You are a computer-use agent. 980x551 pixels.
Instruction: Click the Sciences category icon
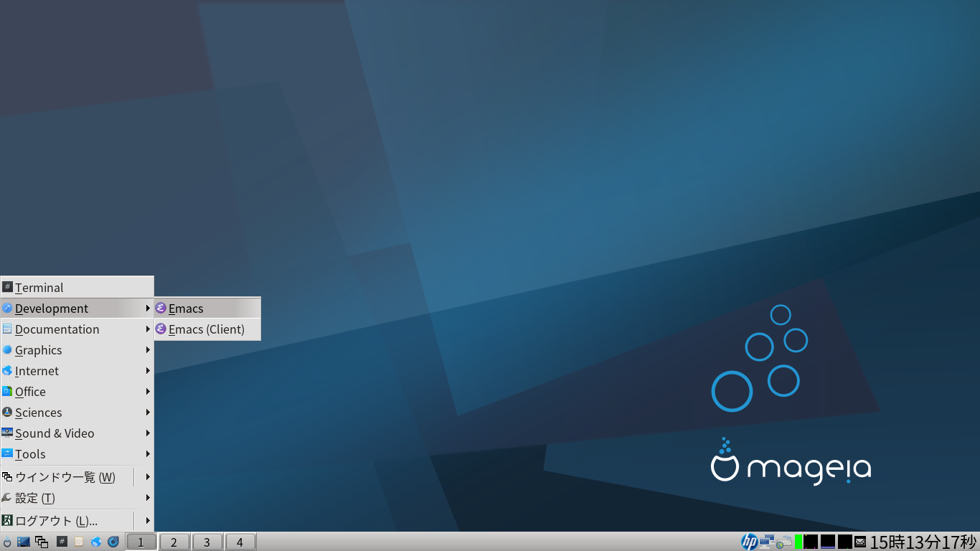click(7, 412)
